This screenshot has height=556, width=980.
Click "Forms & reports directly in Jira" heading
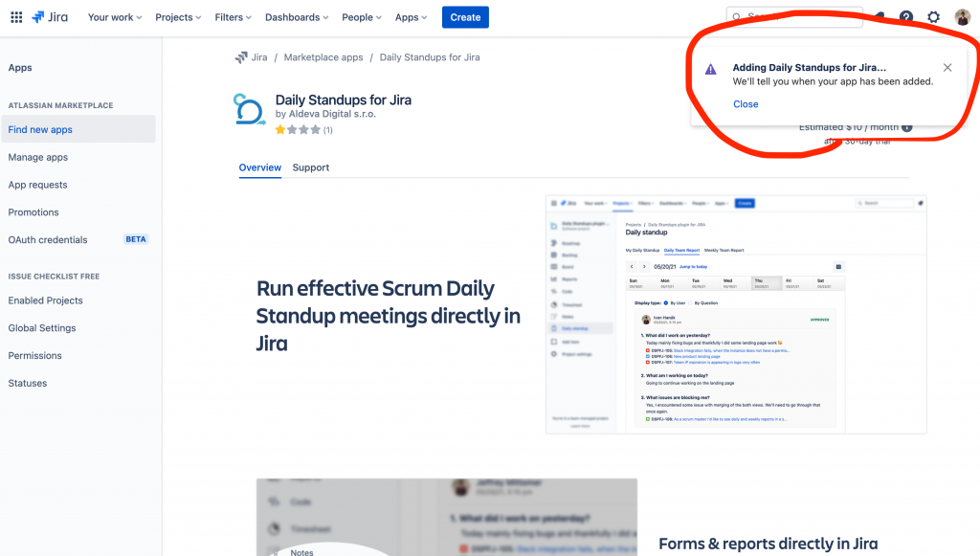pos(768,544)
